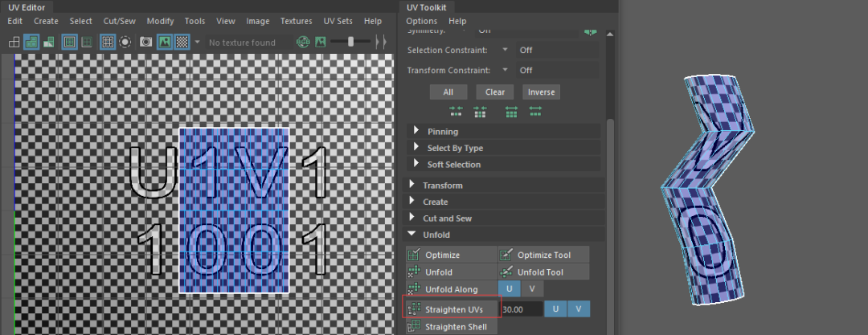Expand the Soft Selection section
The height and width of the screenshot is (335, 868).
tap(503, 165)
